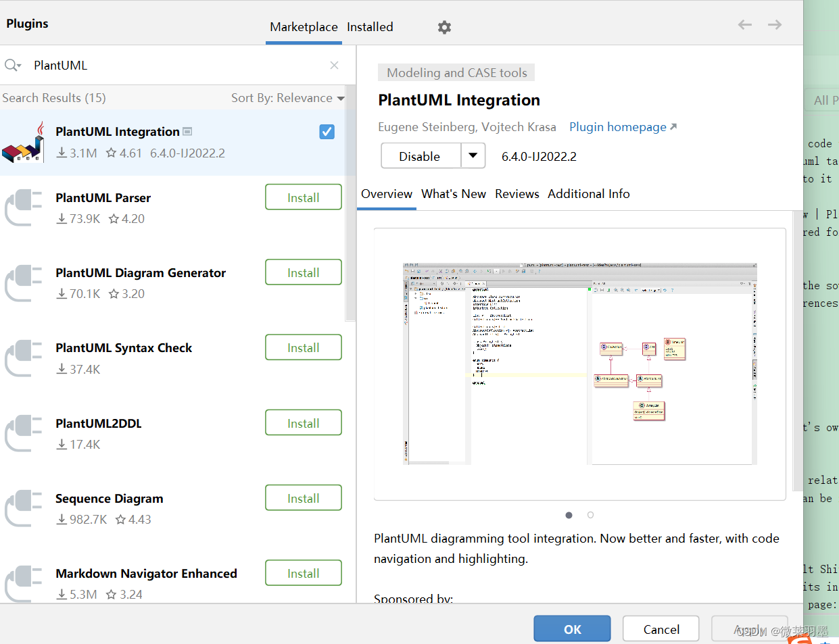Uncheck the PlantUML Integration enabled checkbox
The height and width of the screenshot is (644, 839).
327,132
